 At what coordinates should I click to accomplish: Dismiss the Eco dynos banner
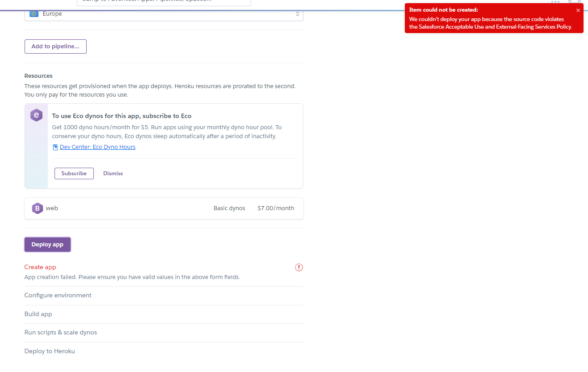coord(113,173)
